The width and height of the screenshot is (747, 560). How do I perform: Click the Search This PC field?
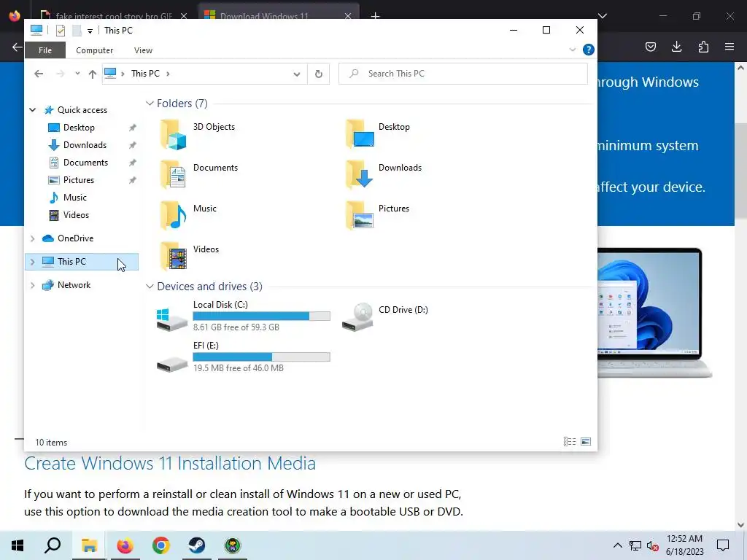[x=463, y=74]
